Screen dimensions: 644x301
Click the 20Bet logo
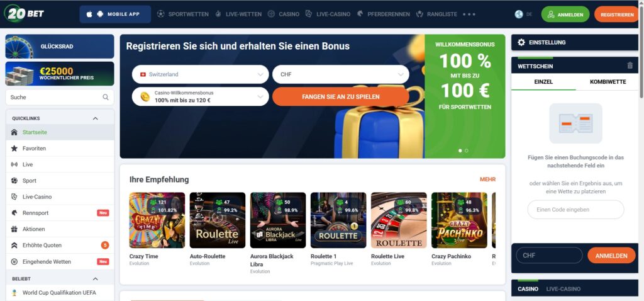pos(25,14)
